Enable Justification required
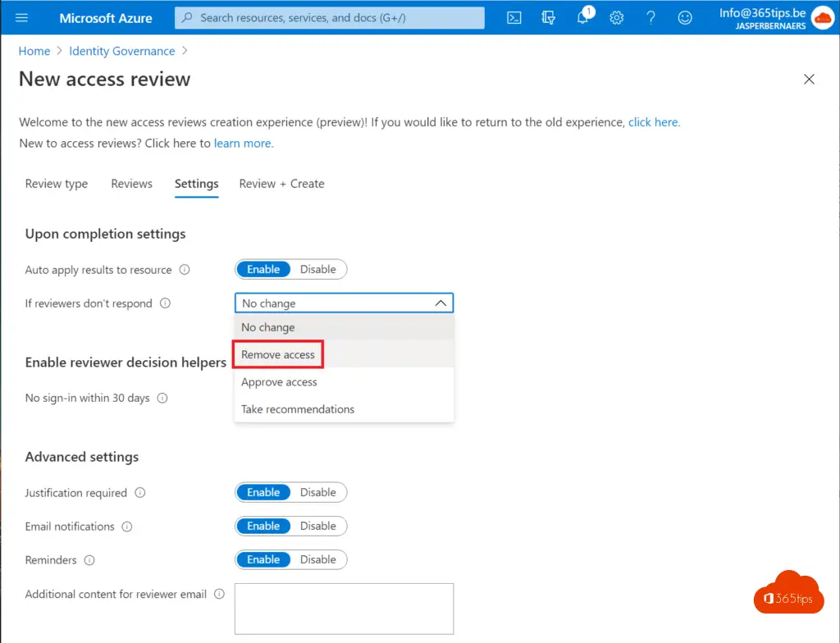 coord(263,492)
